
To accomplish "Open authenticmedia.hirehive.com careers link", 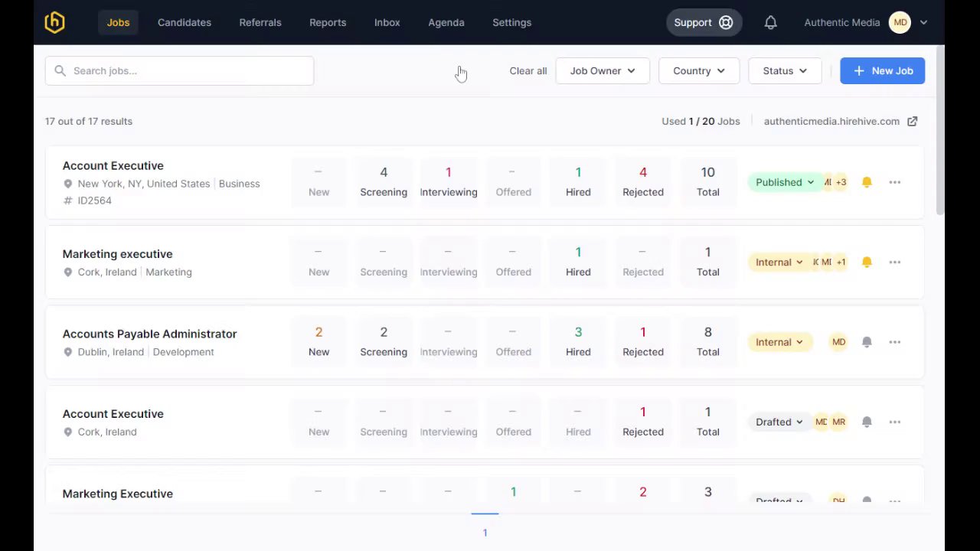I will click(x=831, y=121).
